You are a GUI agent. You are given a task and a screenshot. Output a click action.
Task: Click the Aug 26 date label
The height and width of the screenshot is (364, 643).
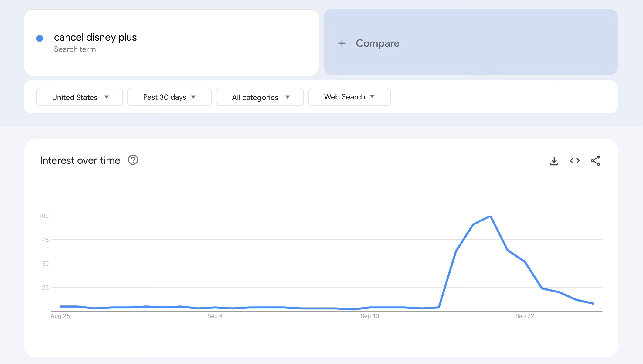click(60, 316)
